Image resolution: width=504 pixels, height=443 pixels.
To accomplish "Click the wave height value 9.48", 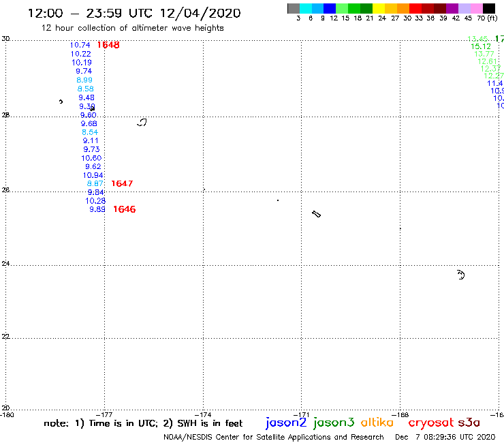I will point(86,97).
